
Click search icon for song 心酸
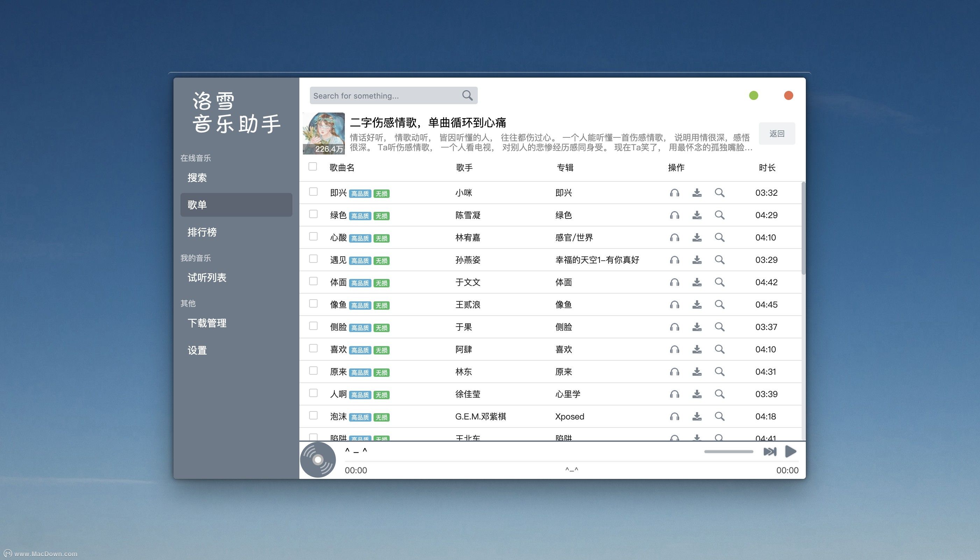(719, 237)
